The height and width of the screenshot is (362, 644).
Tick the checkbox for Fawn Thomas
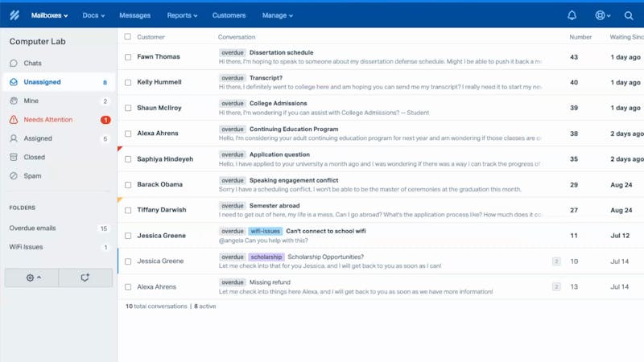click(127, 57)
